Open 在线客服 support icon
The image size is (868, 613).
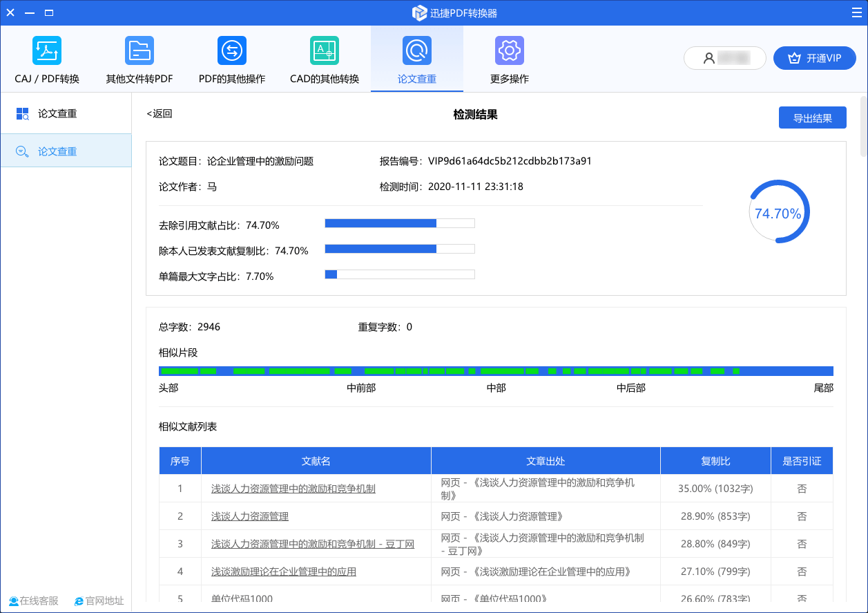(x=14, y=601)
